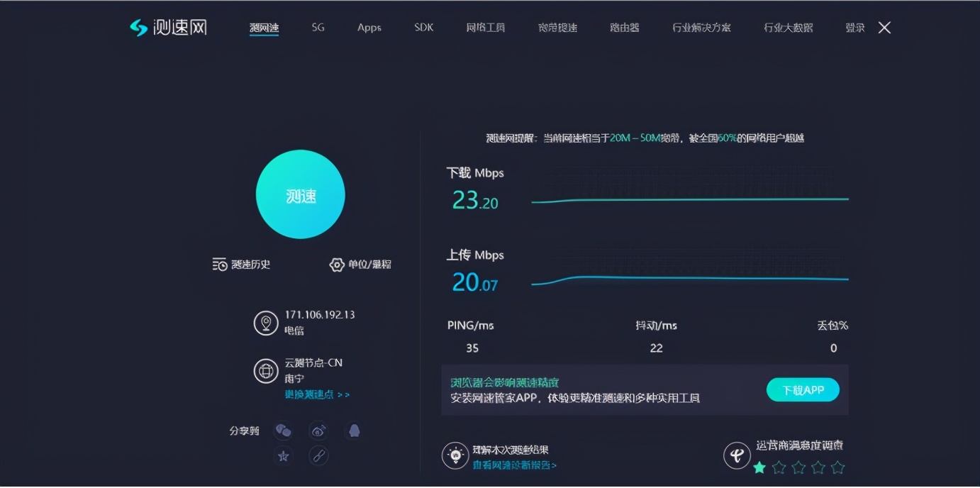Click the 南宁 city text
The height and width of the screenshot is (488, 980).
click(294, 379)
